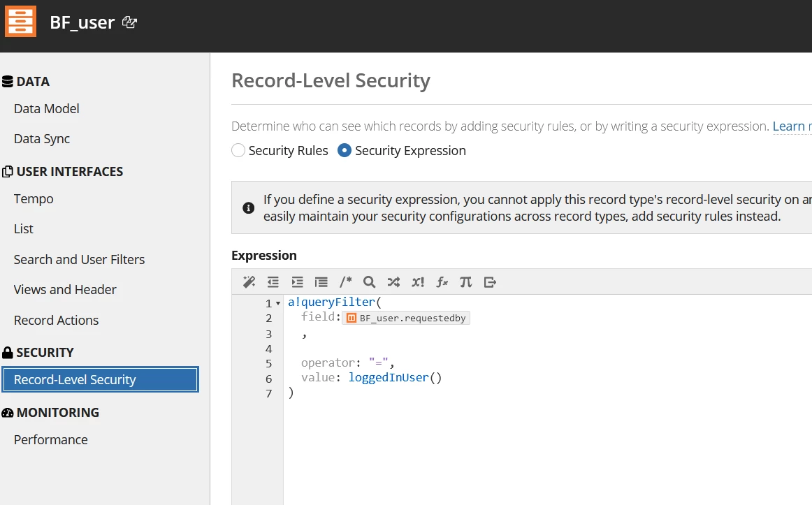Image resolution: width=812 pixels, height=505 pixels.
Task: Click the lock icon beside SECURITY
Action: click(7, 352)
